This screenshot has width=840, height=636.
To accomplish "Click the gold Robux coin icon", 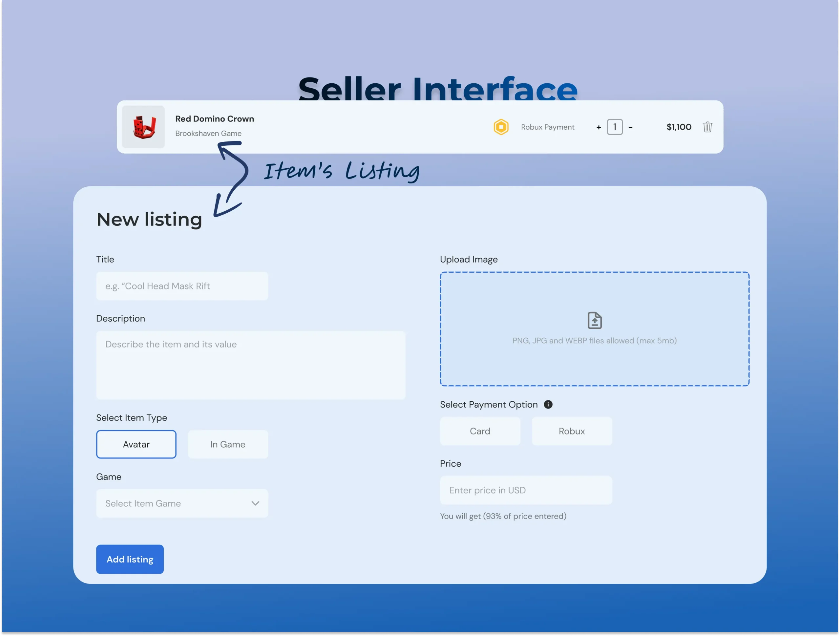I will (501, 127).
